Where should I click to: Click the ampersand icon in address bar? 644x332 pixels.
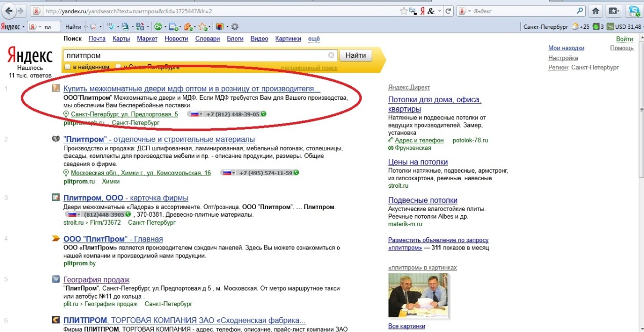click(431, 11)
